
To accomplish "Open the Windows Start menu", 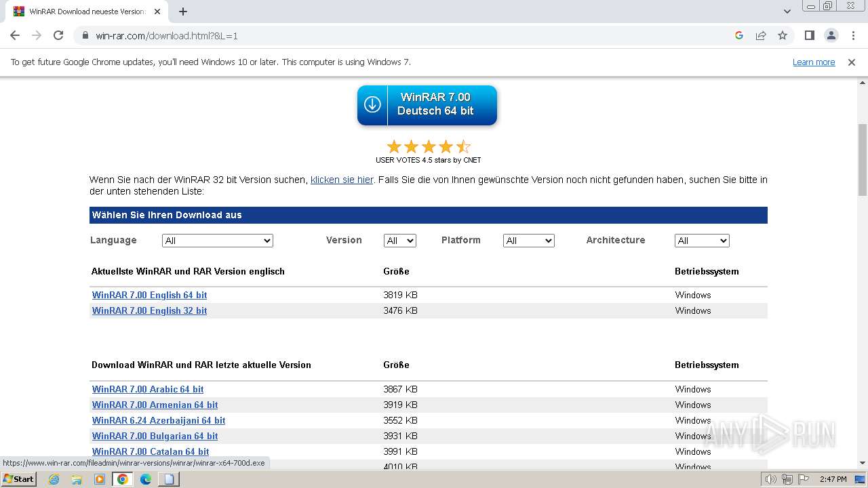I will (x=18, y=479).
